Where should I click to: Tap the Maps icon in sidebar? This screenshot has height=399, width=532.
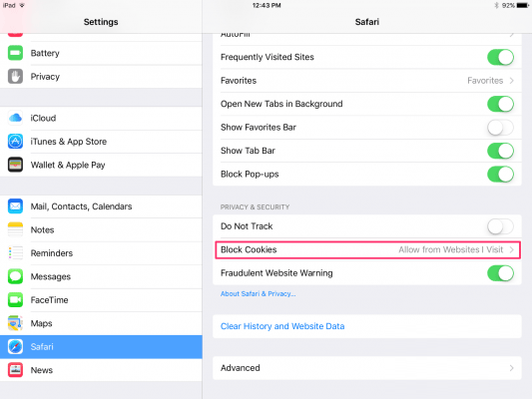coord(15,323)
